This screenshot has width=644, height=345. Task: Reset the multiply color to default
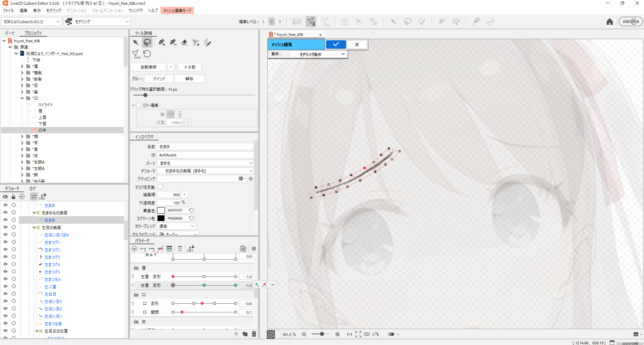coord(191,210)
